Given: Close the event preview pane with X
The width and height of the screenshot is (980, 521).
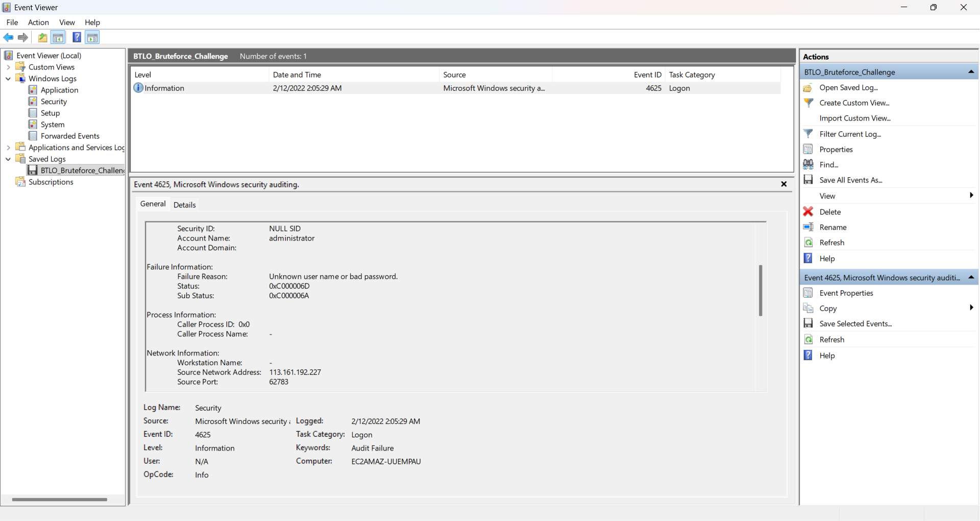Looking at the screenshot, I should point(784,184).
